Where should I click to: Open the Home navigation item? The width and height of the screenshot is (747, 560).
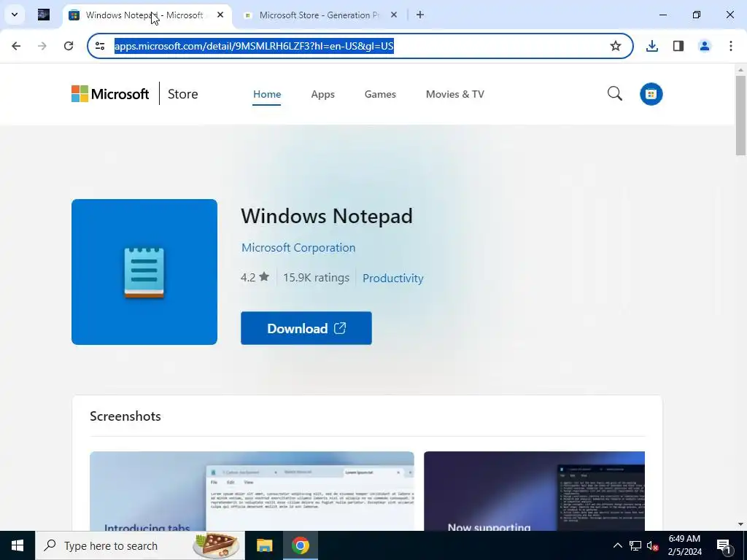click(x=267, y=94)
